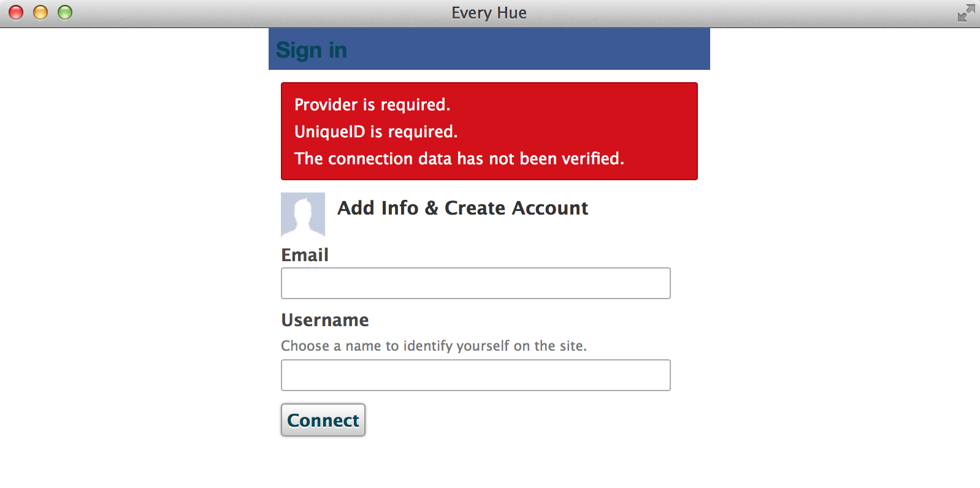Focus the Username input field
980x488 pixels.
pyautogui.click(x=475, y=375)
